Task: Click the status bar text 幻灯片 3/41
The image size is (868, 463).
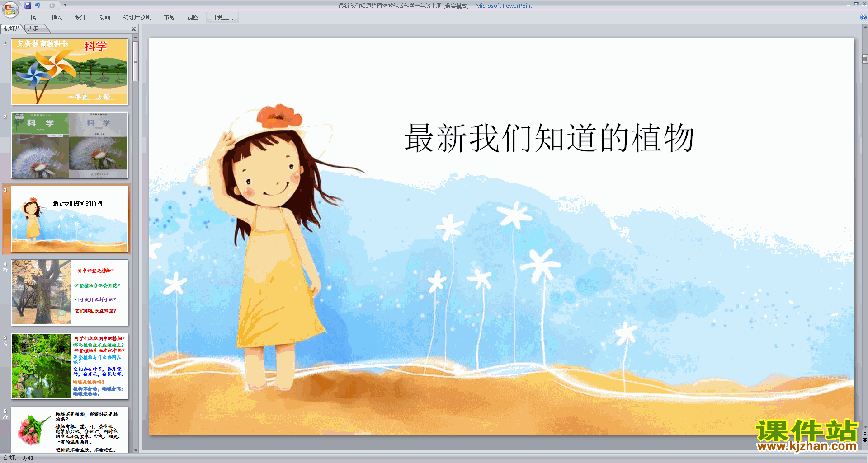Action: pos(19,458)
